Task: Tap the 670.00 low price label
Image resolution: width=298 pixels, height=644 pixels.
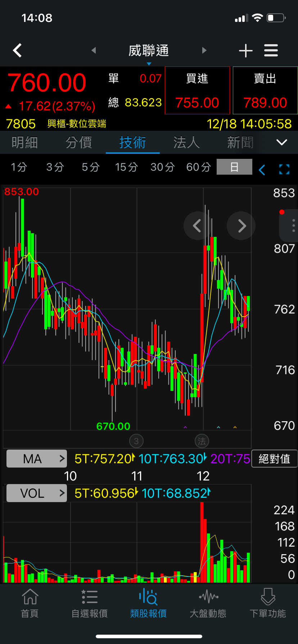Action: (x=113, y=426)
